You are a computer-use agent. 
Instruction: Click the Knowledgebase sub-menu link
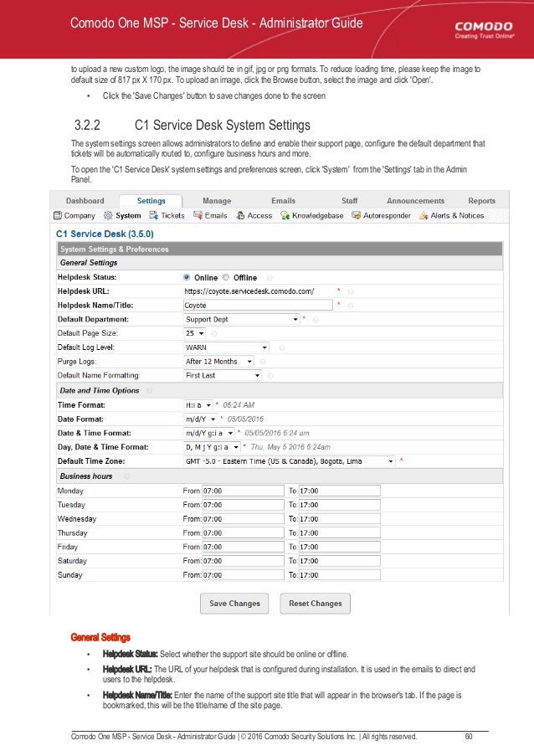coord(317,215)
